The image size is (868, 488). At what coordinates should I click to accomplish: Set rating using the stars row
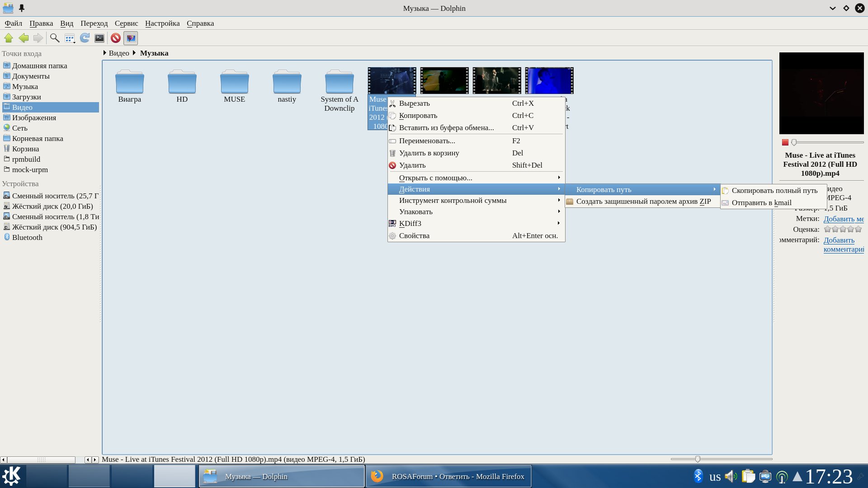click(843, 229)
